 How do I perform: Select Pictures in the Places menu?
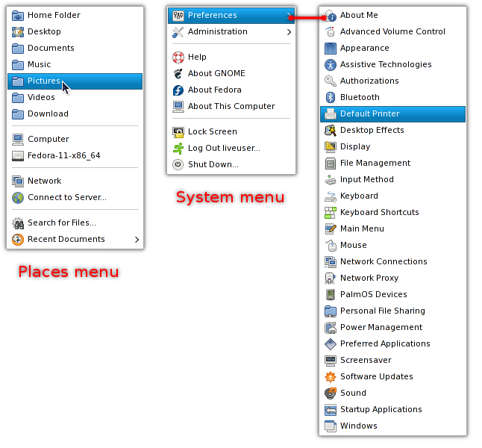[75, 81]
